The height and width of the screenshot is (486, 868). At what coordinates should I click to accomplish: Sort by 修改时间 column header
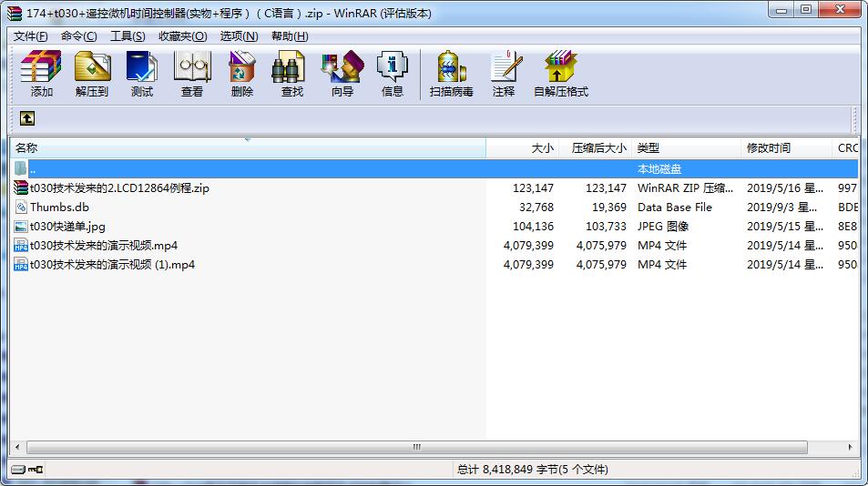786,148
